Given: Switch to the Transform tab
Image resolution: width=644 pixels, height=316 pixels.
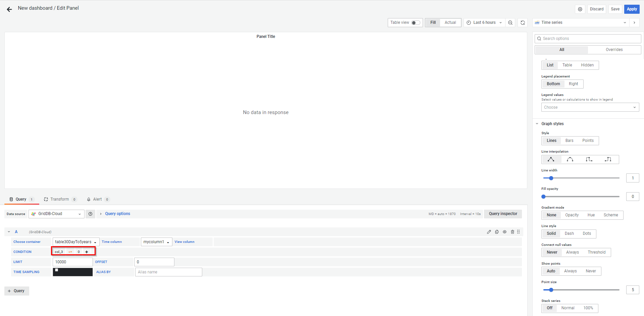Looking at the screenshot, I should [x=59, y=199].
